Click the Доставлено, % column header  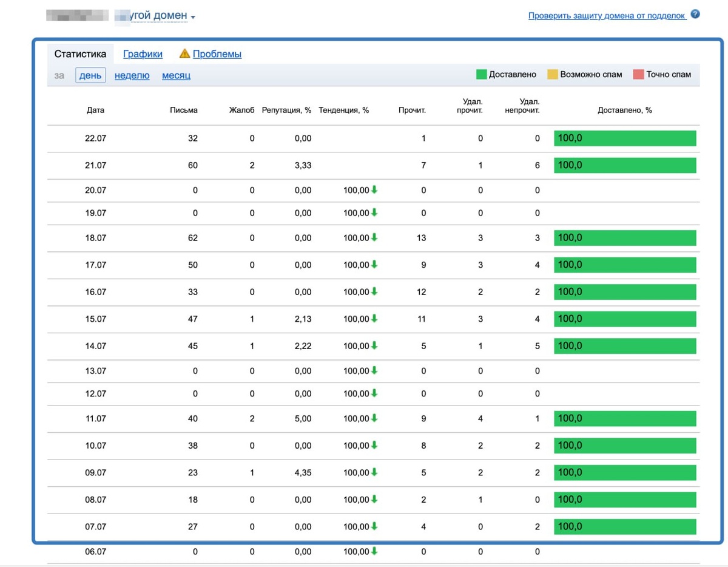click(x=625, y=110)
